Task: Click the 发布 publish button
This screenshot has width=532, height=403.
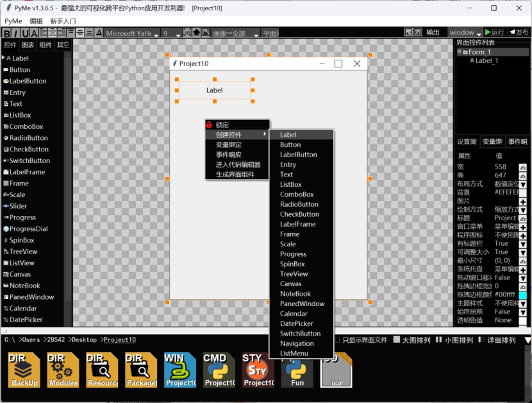Action: 519,32
